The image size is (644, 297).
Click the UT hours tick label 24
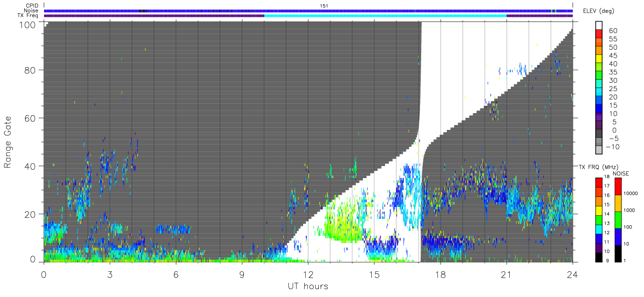click(x=572, y=274)
